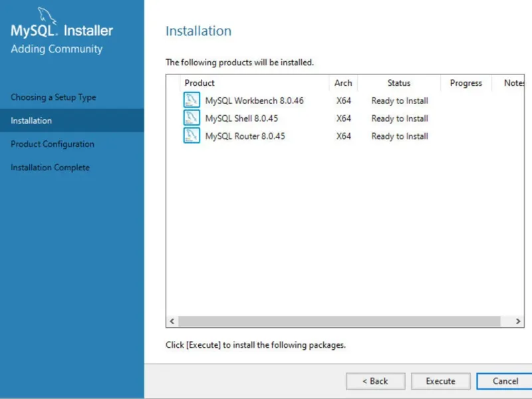Open the Installation Complete step
The image size is (532, 399).
click(50, 168)
